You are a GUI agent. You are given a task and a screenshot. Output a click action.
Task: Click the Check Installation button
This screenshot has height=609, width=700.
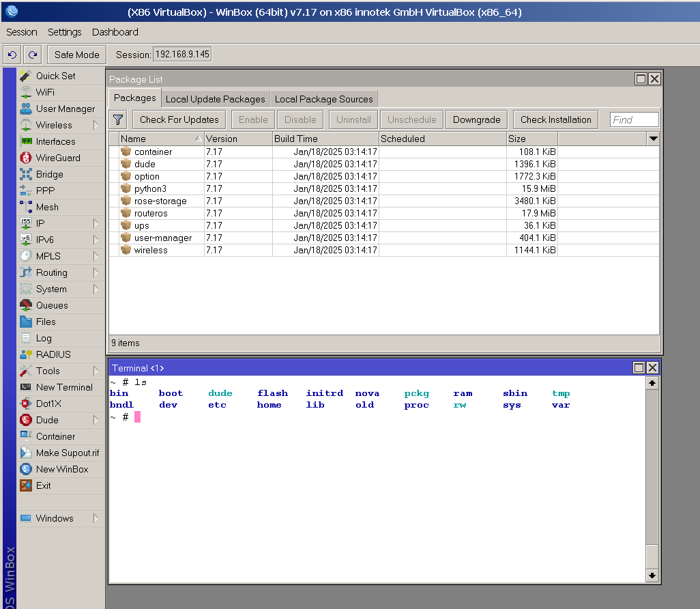556,119
